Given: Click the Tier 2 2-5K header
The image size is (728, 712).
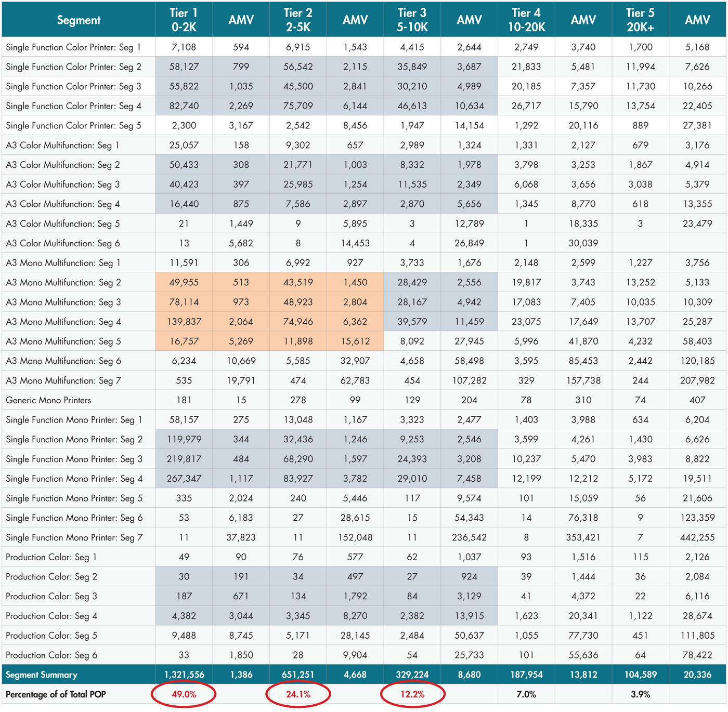Looking at the screenshot, I should [298, 20].
